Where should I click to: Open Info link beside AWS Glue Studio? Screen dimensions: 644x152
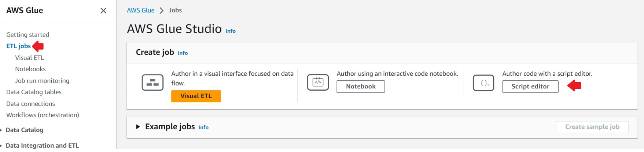click(231, 31)
